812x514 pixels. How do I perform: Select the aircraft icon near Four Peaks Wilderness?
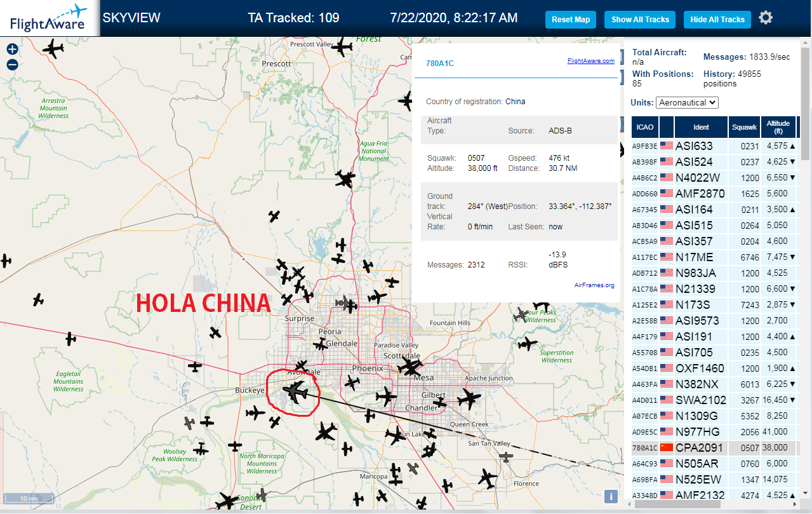(x=521, y=314)
